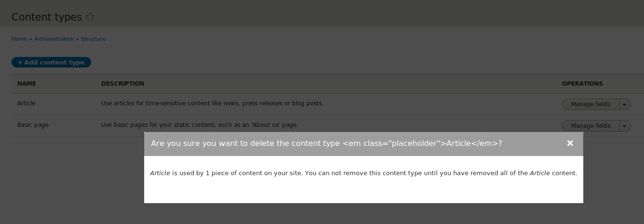Open the Administration breadcrumb link
The image size is (644, 224).
click(x=54, y=39)
